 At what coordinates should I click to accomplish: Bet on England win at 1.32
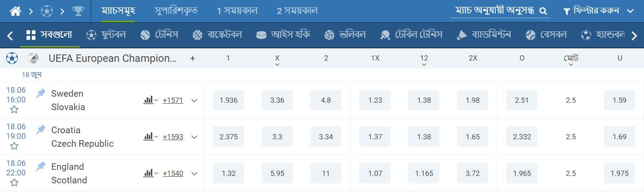click(228, 173)
